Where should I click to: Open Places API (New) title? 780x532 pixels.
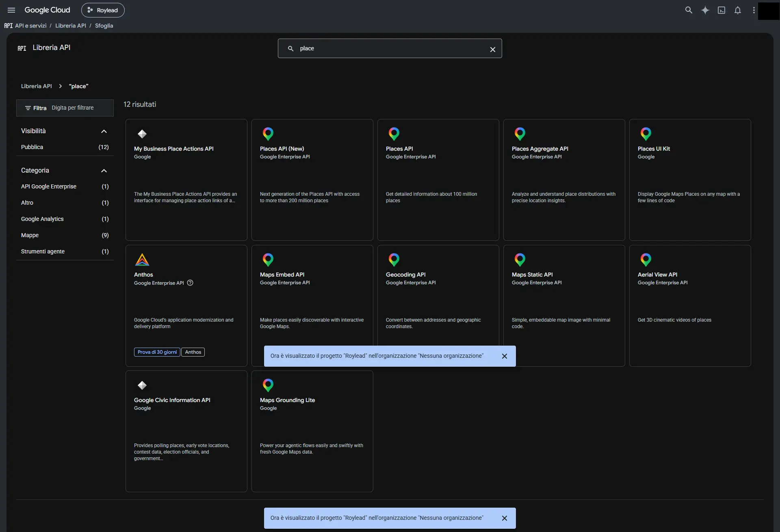click(x=282, y=149)
